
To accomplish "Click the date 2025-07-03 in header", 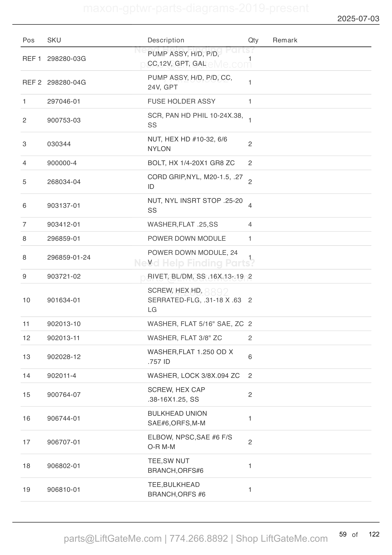I will tap(358, 19).
